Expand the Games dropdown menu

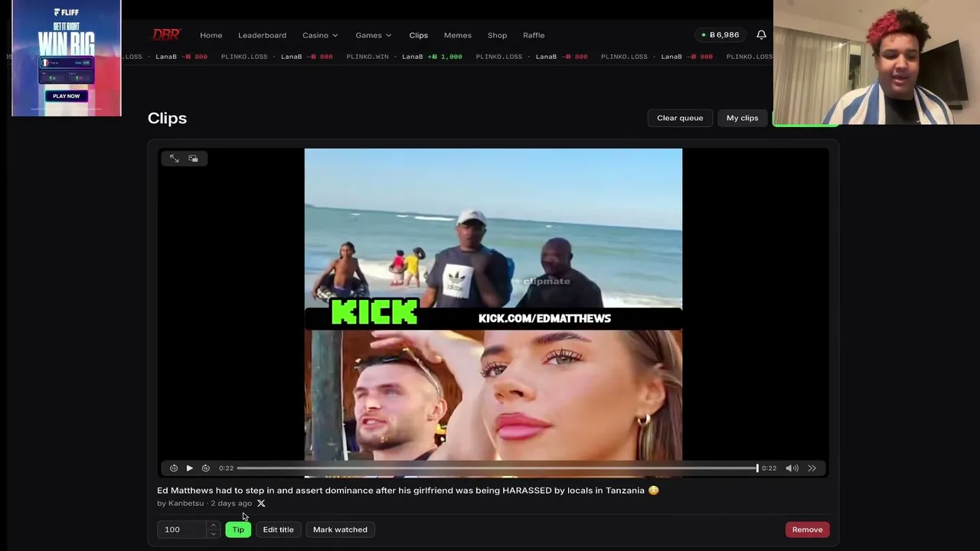(x=374, y=35)
